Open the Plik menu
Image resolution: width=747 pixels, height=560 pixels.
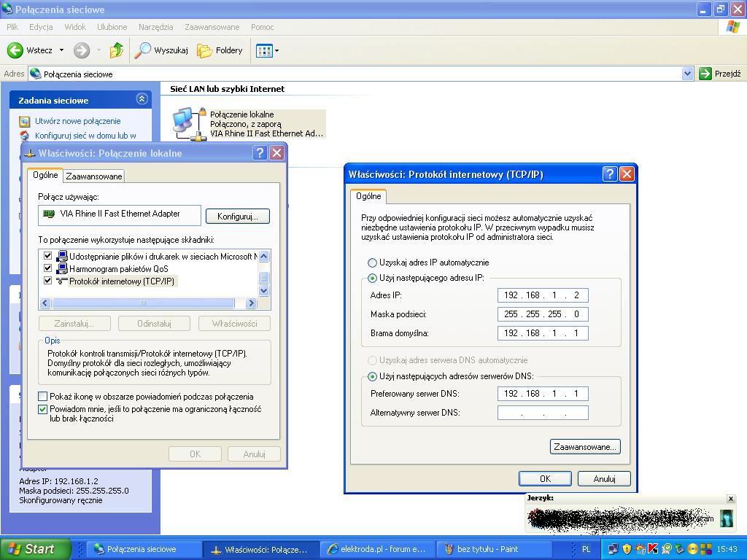tap(12, 27)
